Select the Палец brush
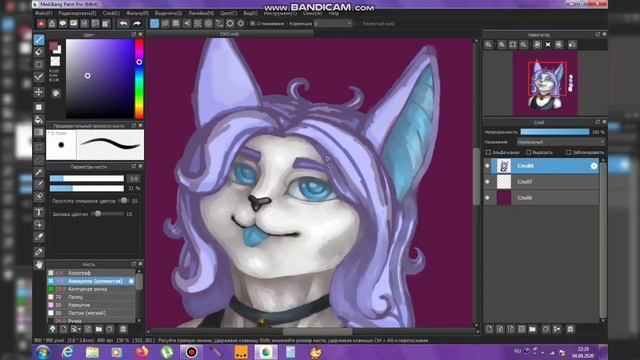Image resolution: width=640 pixels, height=360 pixels. [x=91, y=297]
